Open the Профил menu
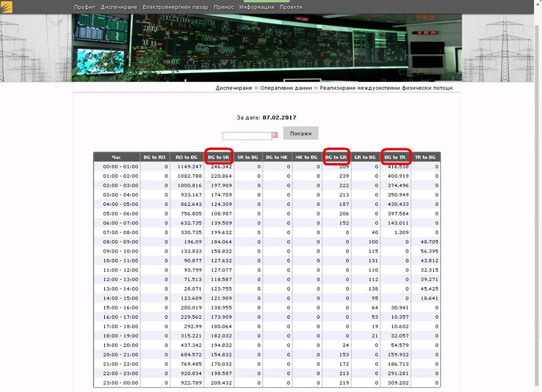This screenshot has width=542, height=392. [85, 7]
